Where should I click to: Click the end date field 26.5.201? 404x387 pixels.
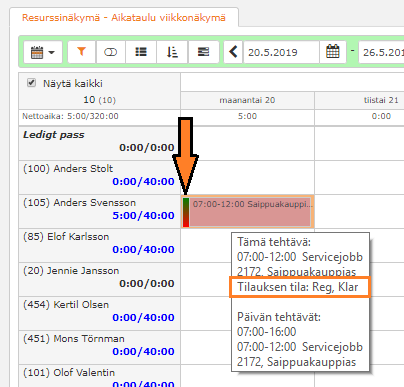[x=381, y=52]
